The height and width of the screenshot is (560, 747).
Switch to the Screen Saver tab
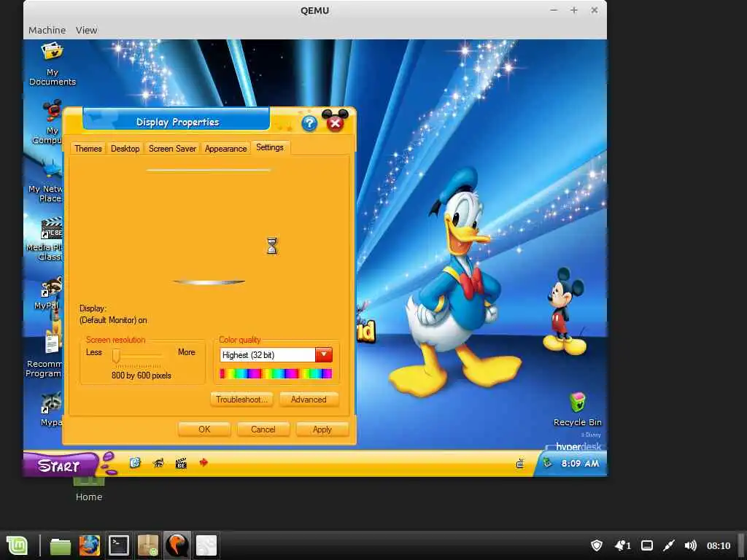coord(172,149)
